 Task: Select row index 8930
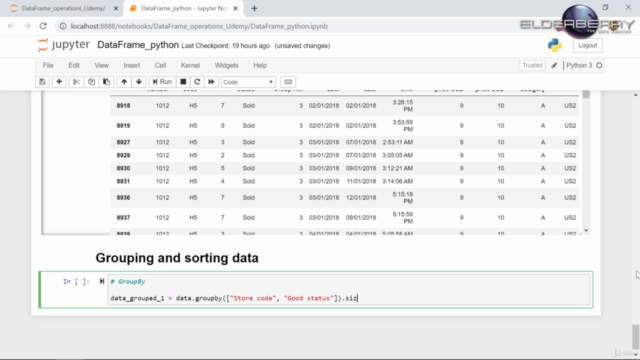[123, 169]
